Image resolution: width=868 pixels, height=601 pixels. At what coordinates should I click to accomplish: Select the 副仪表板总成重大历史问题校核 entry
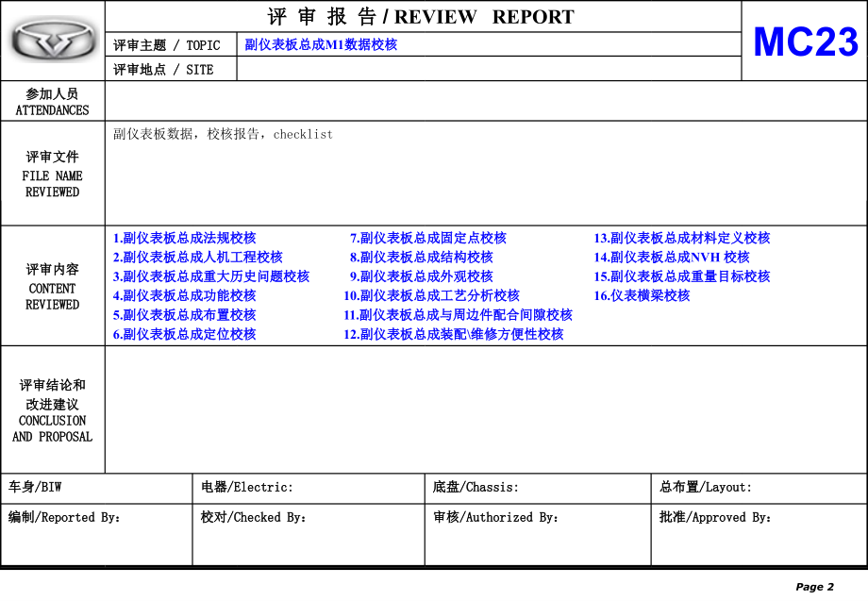point(209,276)
